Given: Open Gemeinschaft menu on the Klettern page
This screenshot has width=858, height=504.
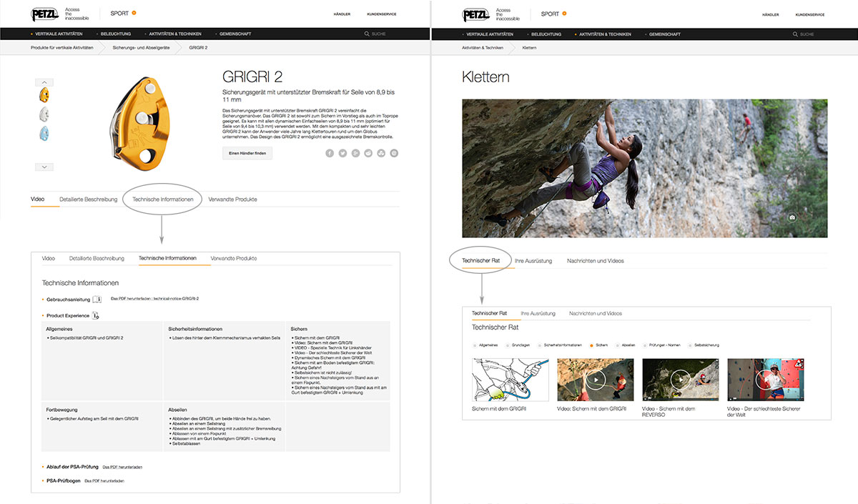Looking at the screenshot, I should 665,34.
